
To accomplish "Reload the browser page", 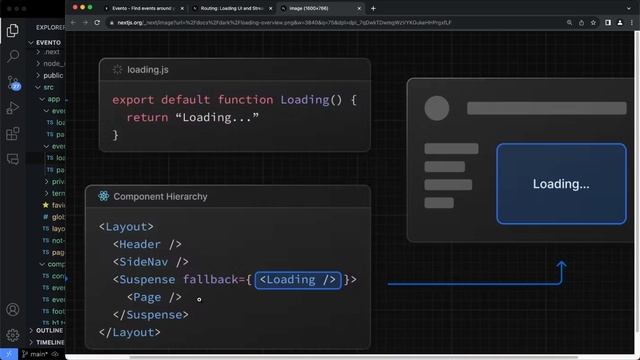I will 97,22.
